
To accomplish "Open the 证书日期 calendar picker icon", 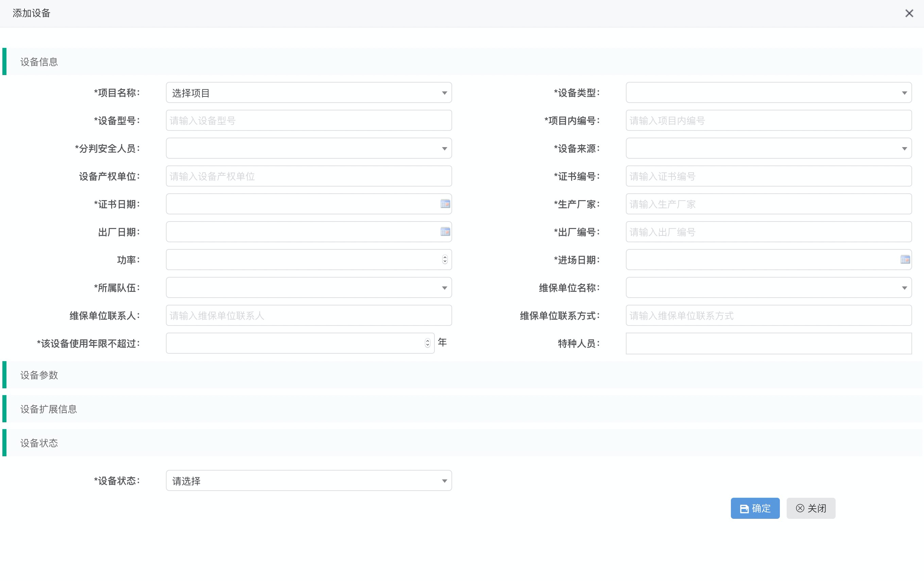I will click(x=445, y=204).
